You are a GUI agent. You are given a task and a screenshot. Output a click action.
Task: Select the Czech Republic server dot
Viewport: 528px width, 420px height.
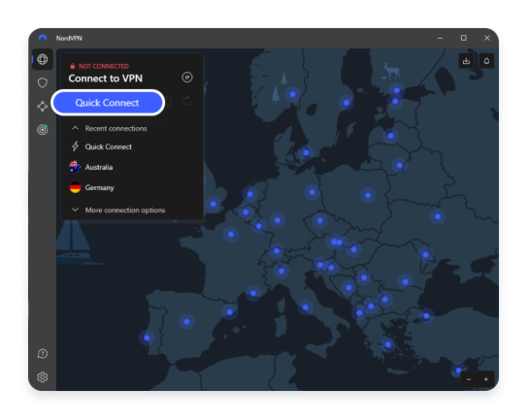[x=320, y=221]
